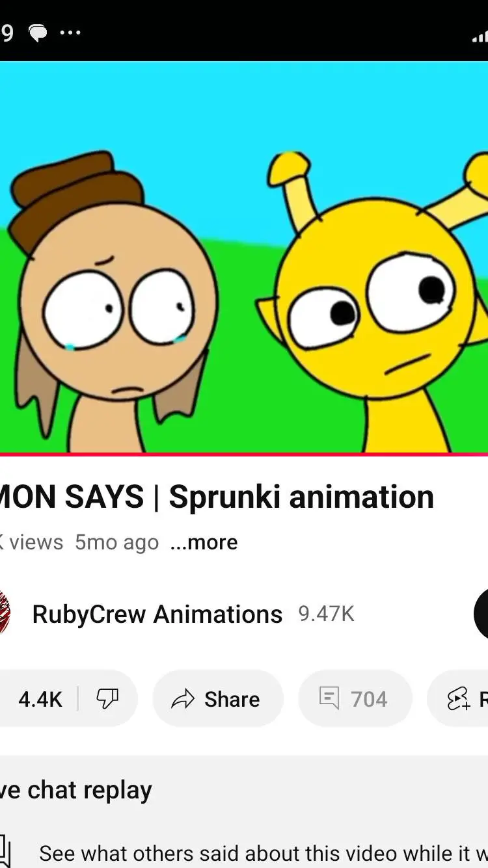The height and width of the screenshot is (868, 488).
Task: Tap the 704 comments count button
Action: (x=355, y=699)
